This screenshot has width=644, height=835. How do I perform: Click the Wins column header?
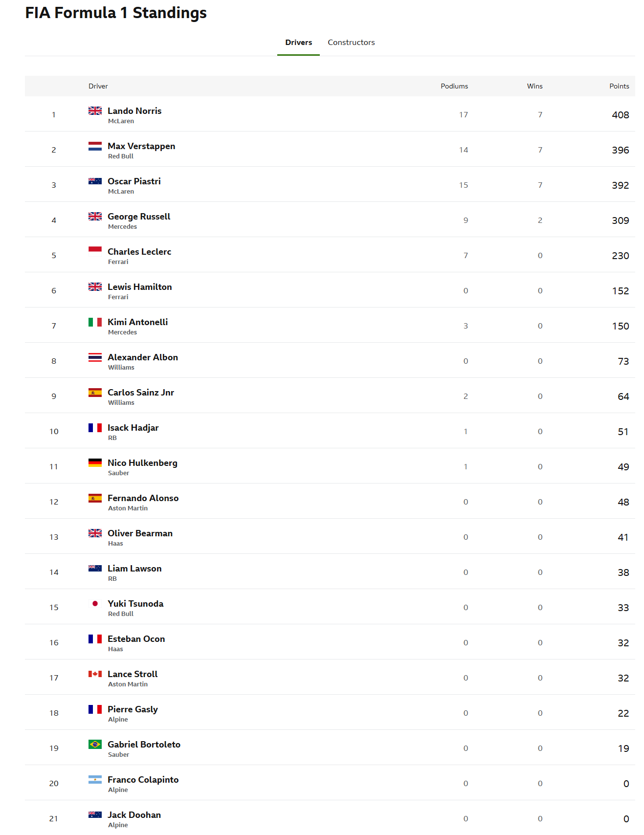pyautogui.click(x=534, y=86)
